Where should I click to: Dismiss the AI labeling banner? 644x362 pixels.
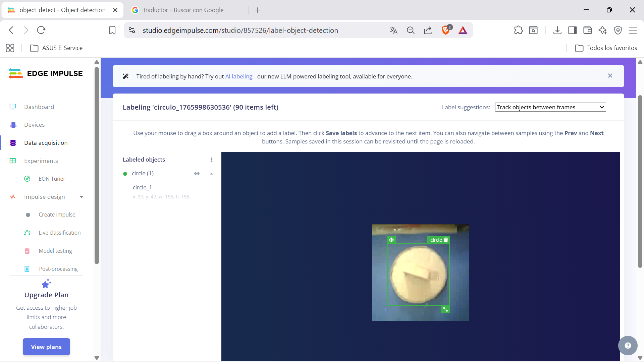tap(610, 76)
